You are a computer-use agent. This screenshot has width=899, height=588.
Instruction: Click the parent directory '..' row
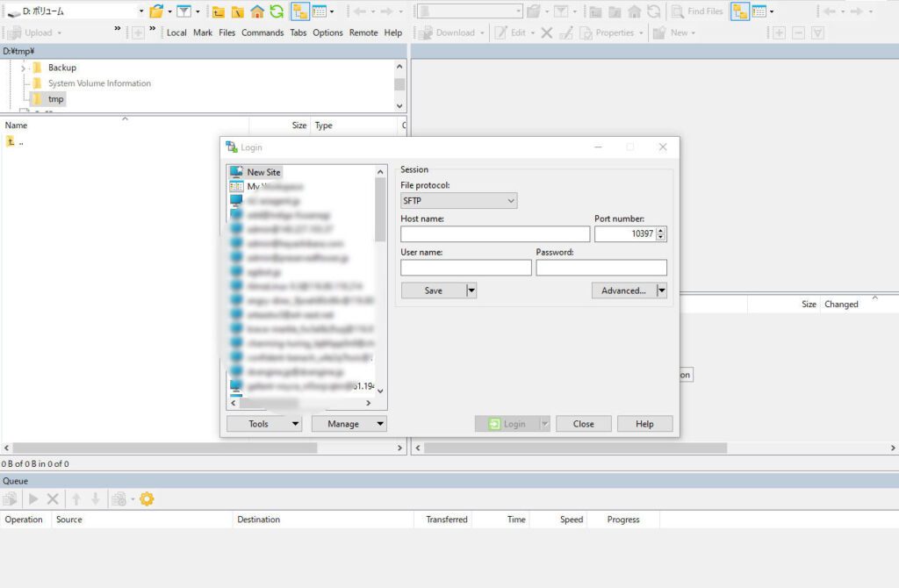16,141
